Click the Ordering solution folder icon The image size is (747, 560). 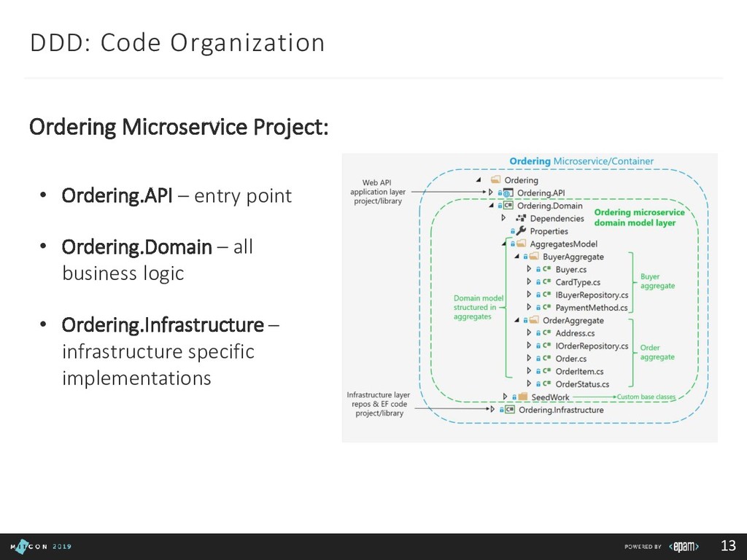(495, 179)
